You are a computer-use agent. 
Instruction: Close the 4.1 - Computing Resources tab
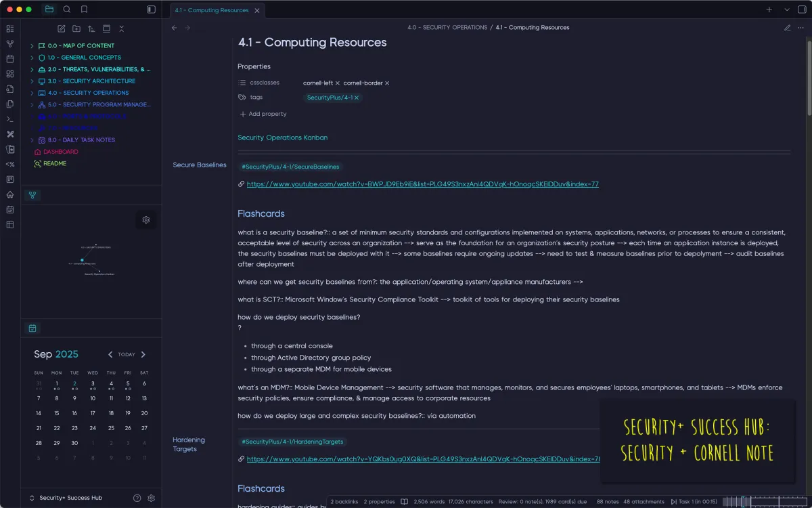[257, 10]
